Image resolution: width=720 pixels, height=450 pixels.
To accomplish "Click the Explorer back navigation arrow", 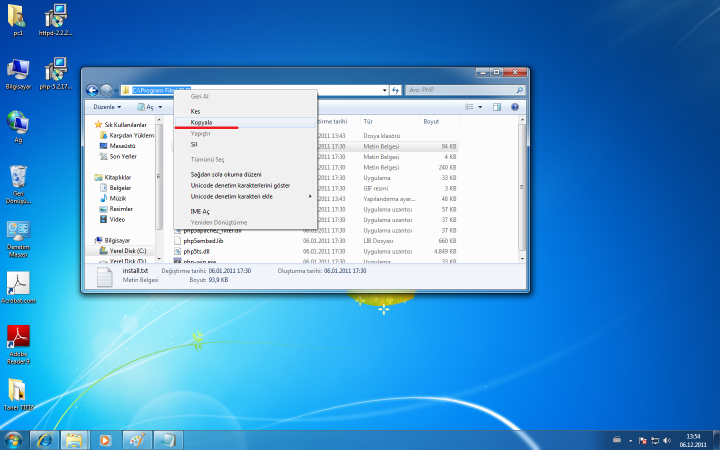I will coord(93,89).
